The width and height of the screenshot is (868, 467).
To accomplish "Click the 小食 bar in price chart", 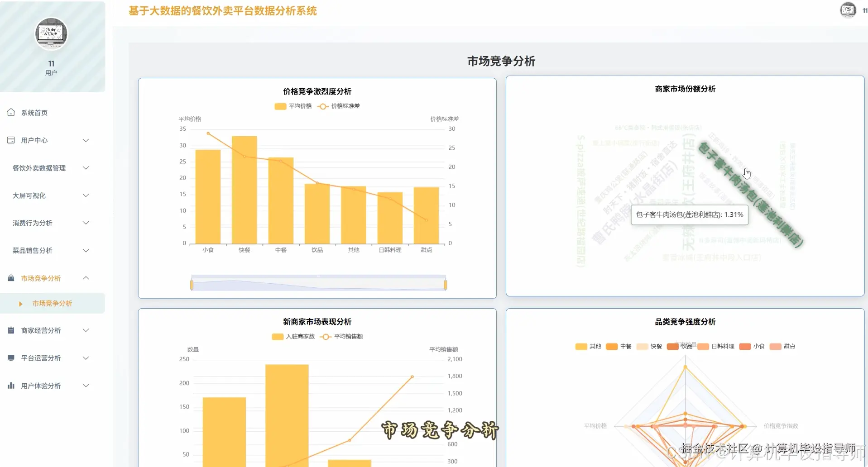I will pos(208,197).
